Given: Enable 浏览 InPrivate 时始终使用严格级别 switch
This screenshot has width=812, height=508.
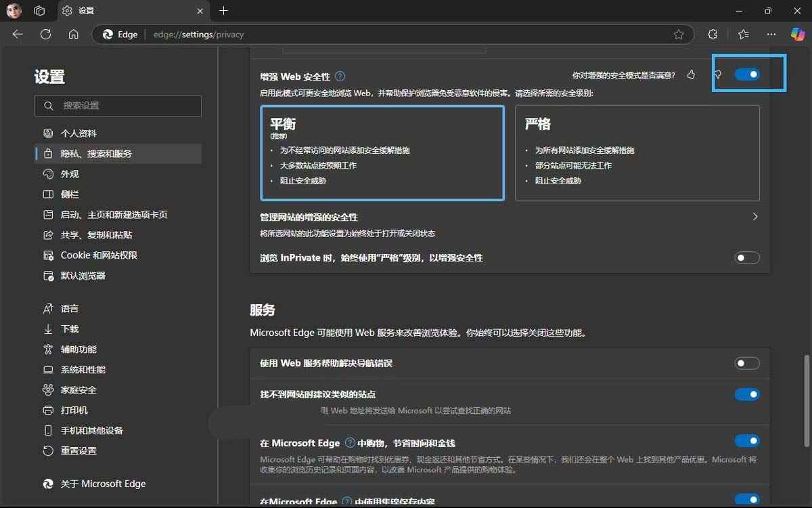Looking at the screenshot, I should 747,258.
